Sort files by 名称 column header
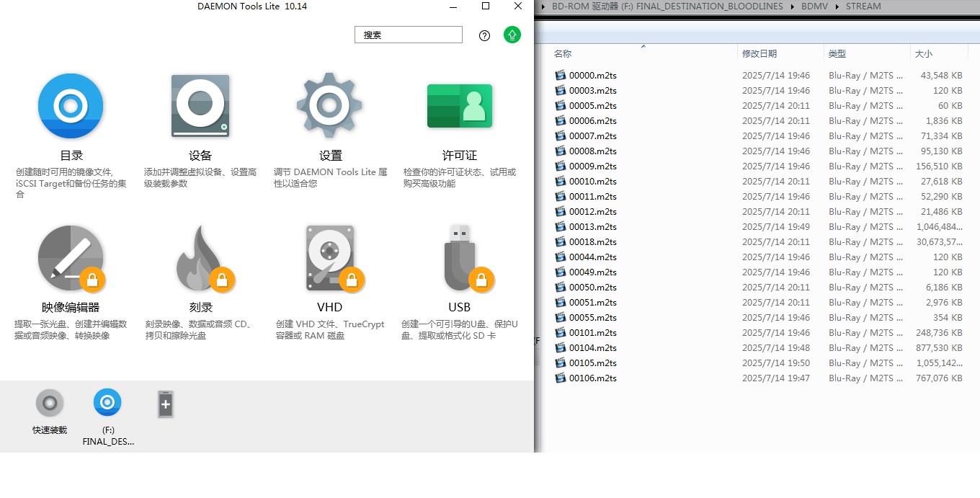980x498 pixels. pyautogui.click(x=563, y=54)
